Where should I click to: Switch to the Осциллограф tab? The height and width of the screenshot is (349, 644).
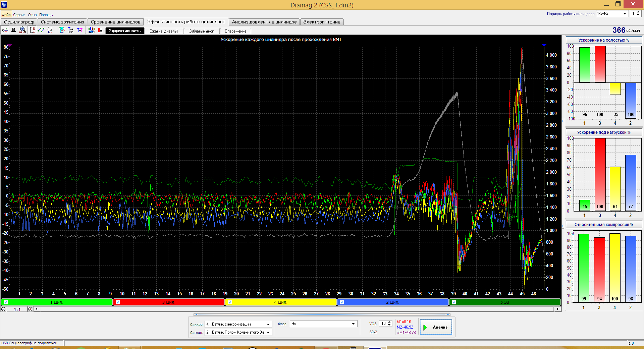click(x=19, y=22)
